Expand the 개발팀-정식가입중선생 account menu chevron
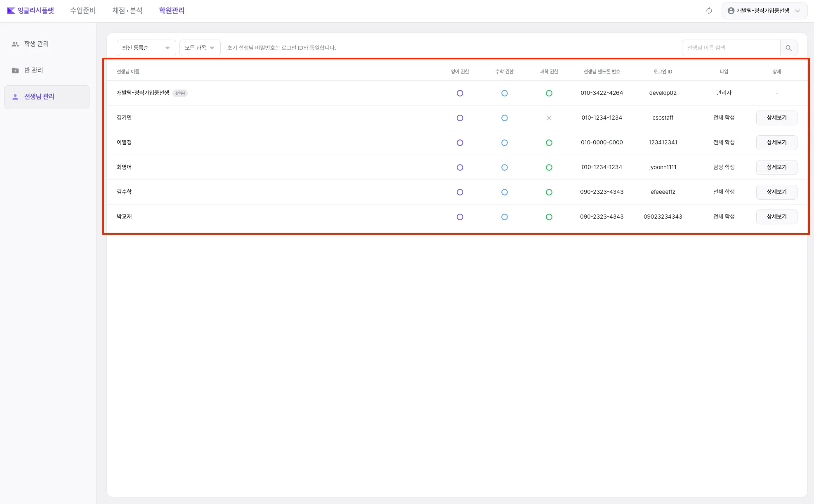This screenshot has height=504, width=814. 797,11
